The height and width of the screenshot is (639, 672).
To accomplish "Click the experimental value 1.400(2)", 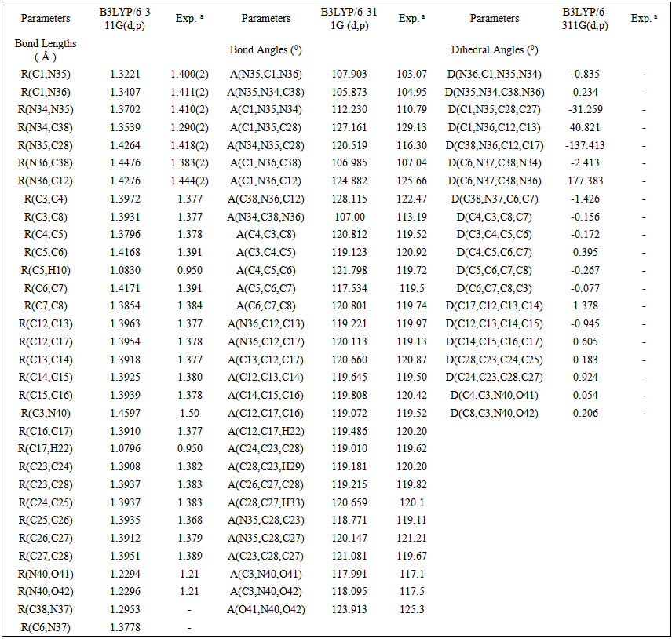I will [189, 75].
